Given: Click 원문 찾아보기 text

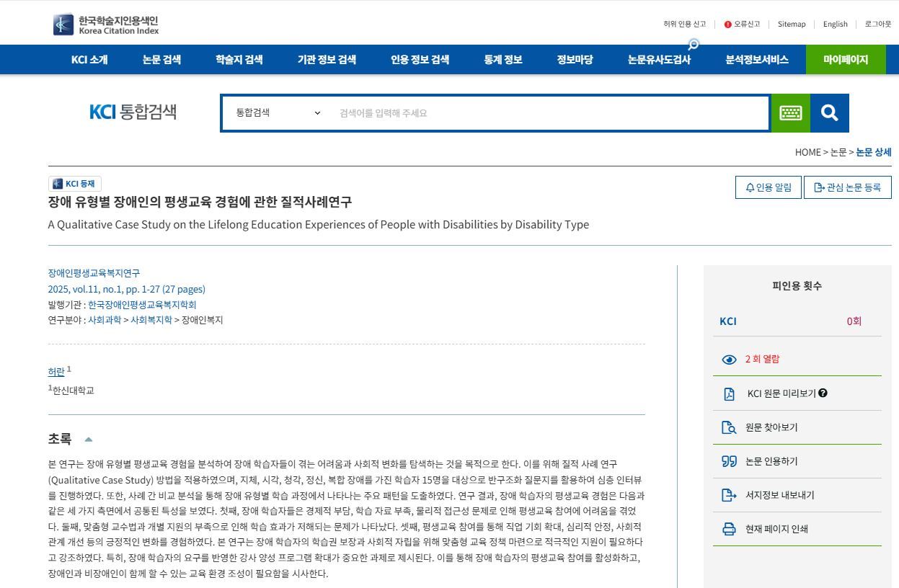Looking at the screenshot, I should (771, 427).
